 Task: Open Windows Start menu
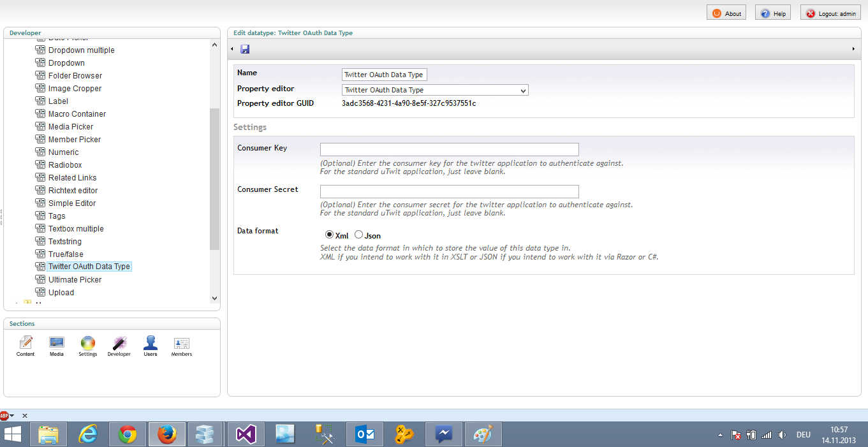point(12,435)
